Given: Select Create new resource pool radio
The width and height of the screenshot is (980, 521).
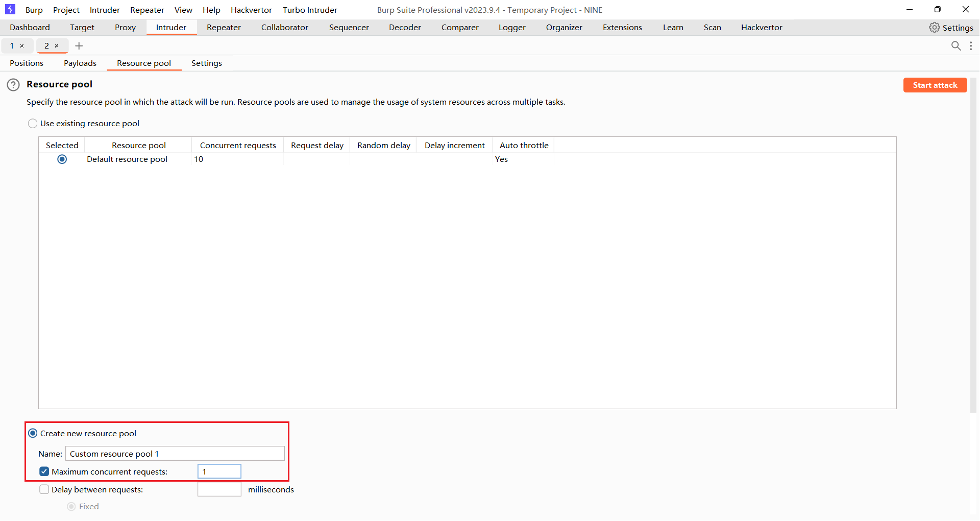Looking at the screenshot, I should (x=33, y=434).
